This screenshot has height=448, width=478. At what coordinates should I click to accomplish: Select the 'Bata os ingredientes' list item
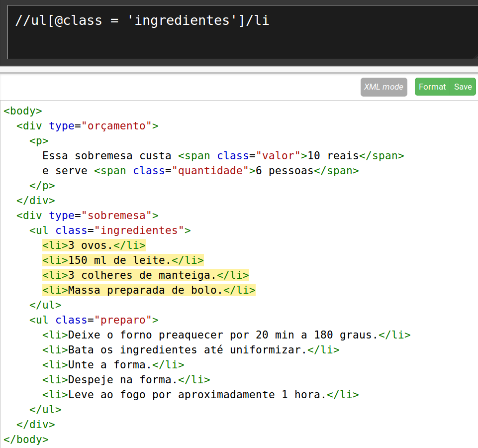(x=191, y=350)
